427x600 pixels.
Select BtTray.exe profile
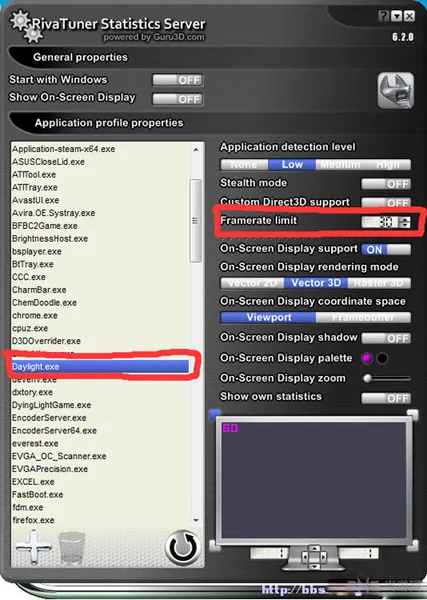point(33,264)
